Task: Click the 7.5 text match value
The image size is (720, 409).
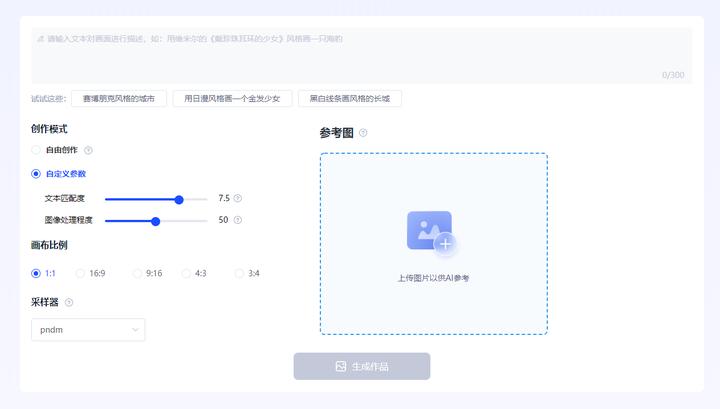Action: 224,198
